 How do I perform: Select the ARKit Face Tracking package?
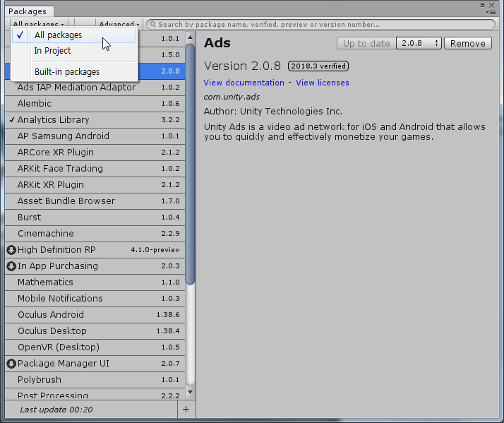(x=95, y=169)
